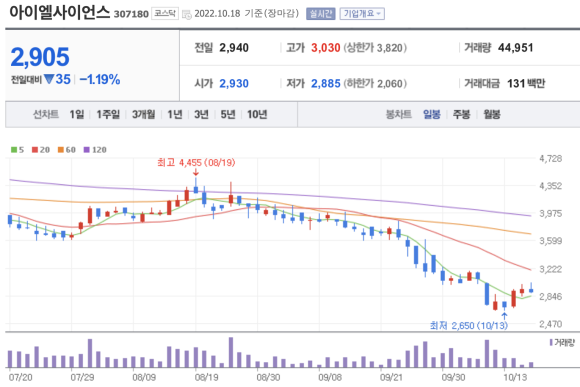
Task: Click the 고가 value 3,030
Action: [x=326, y=48]
